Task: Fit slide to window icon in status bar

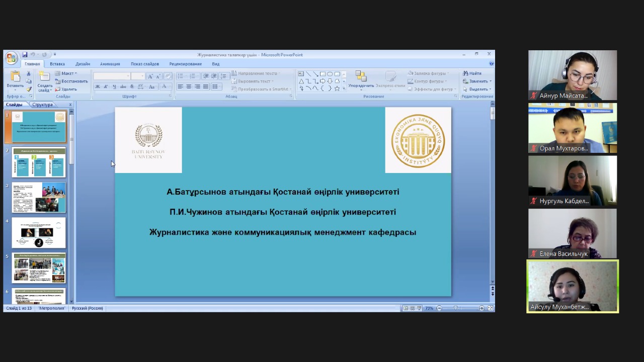Action: [x=491, y=308]
